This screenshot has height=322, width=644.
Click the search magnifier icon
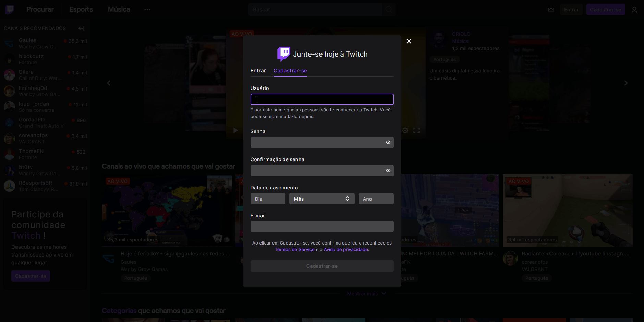(389, 10)
